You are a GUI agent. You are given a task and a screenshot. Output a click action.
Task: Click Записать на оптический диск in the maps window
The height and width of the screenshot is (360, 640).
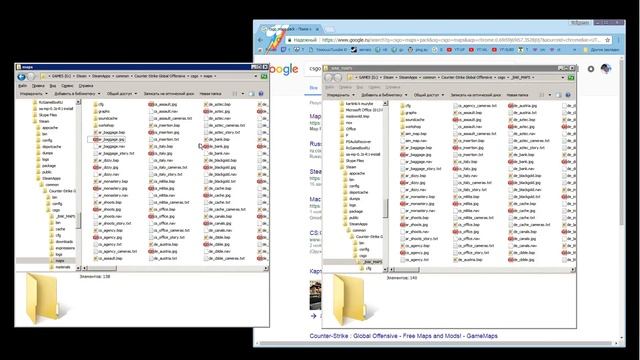tap(169, 94)
